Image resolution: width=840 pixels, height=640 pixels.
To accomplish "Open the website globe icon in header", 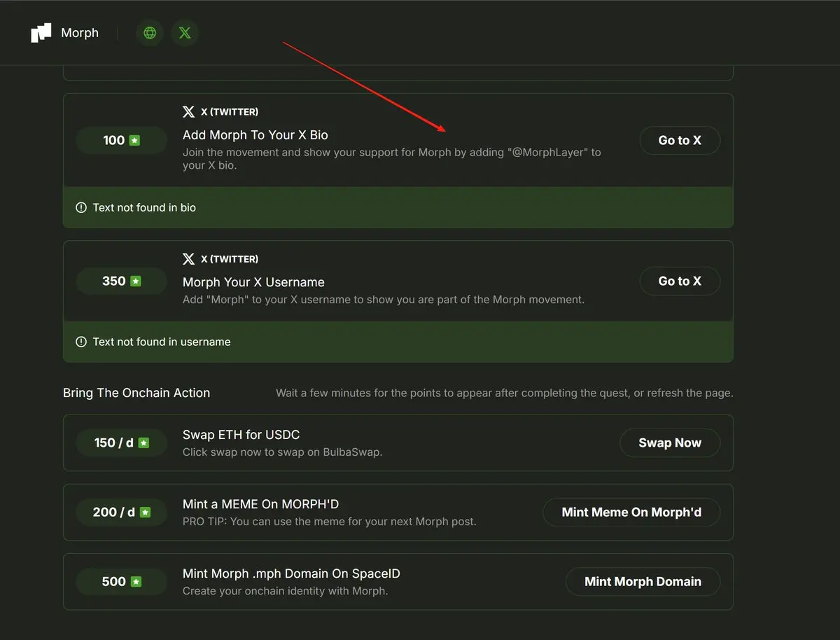I will point(150,33).
